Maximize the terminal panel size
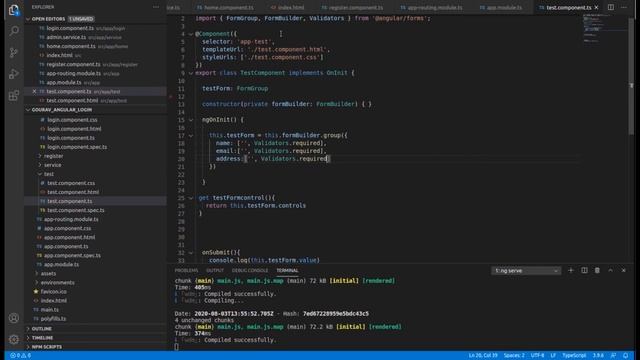This screenshot has width=640, height=360. pyautogui.click(x=610, y=270)
